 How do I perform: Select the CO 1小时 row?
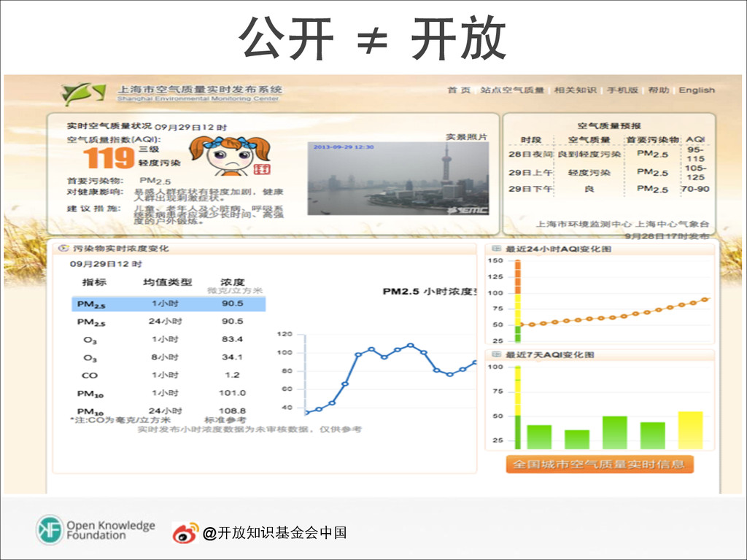(169, 376)
